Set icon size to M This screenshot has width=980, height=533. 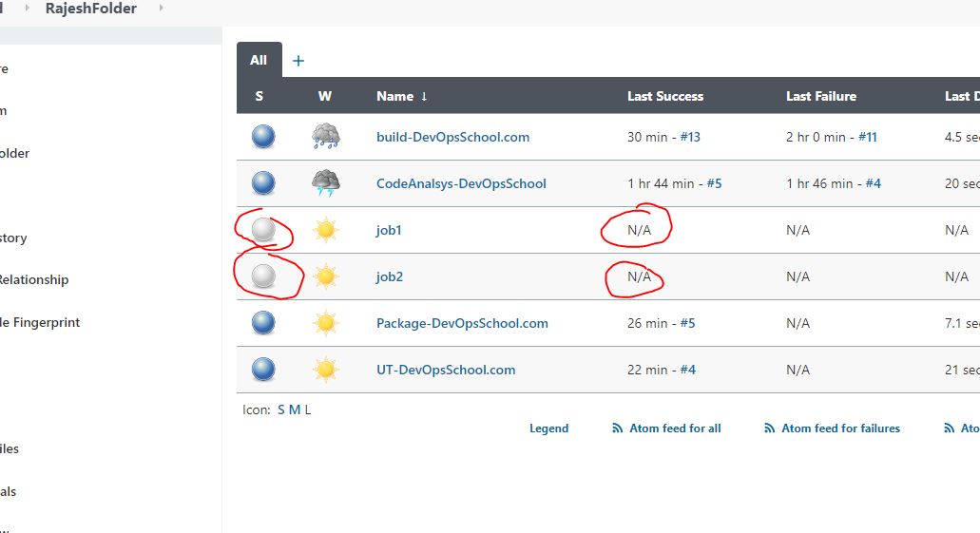(295, 409)
